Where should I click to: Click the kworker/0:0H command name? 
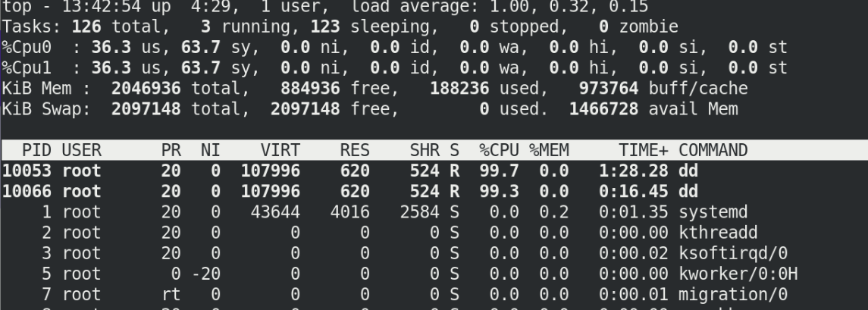(738, 274)
